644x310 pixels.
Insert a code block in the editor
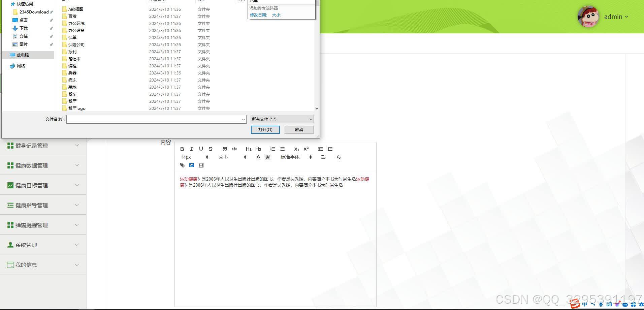tap(234, 149)
